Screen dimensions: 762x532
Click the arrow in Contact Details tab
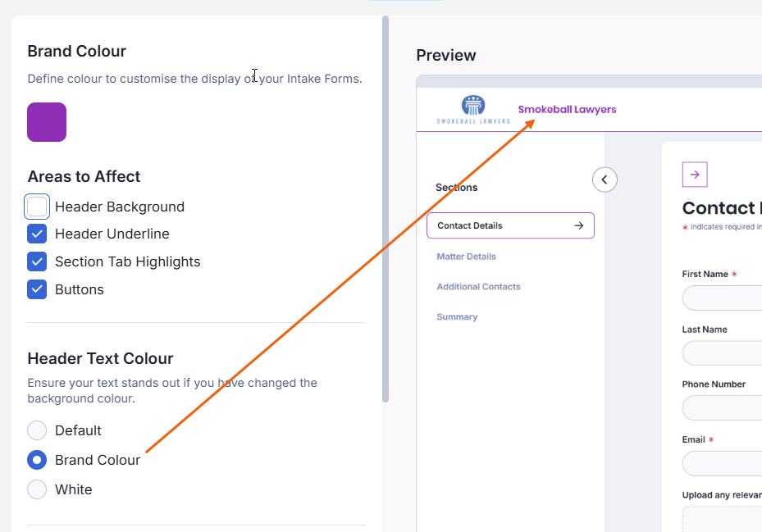point(579,225)
